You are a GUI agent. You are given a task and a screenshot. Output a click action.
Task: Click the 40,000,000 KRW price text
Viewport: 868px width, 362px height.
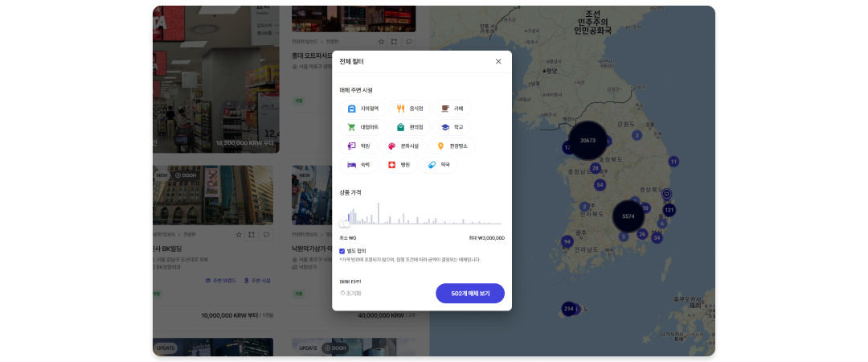point(382,315)
